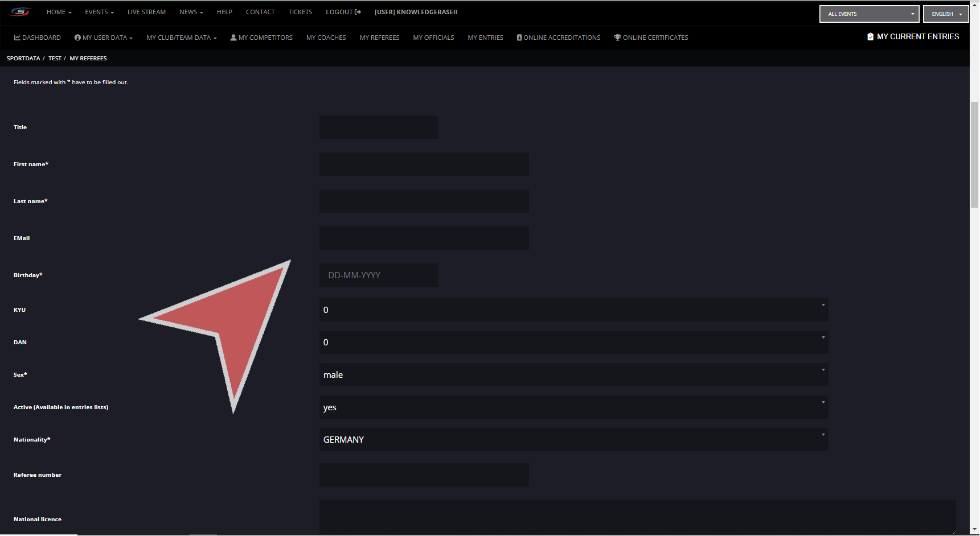Select Nationality dropdown showing GERMANY

pos(573,440)
